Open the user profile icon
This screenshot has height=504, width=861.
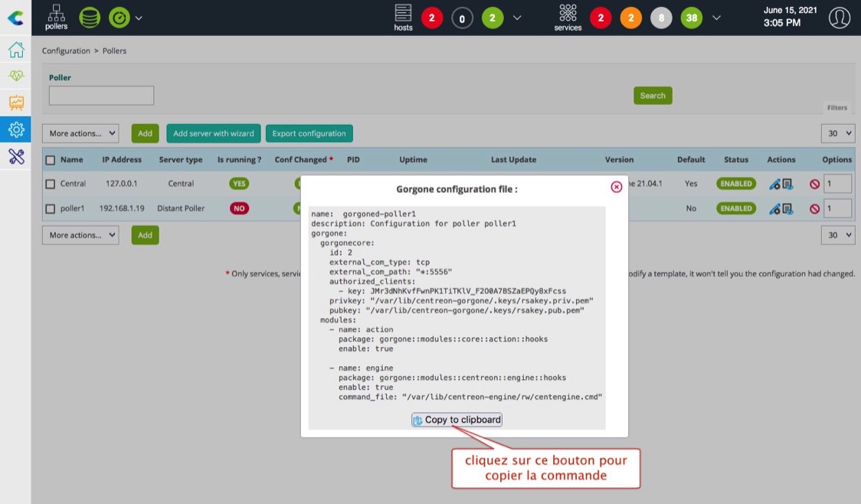click(x=840, y=18)
